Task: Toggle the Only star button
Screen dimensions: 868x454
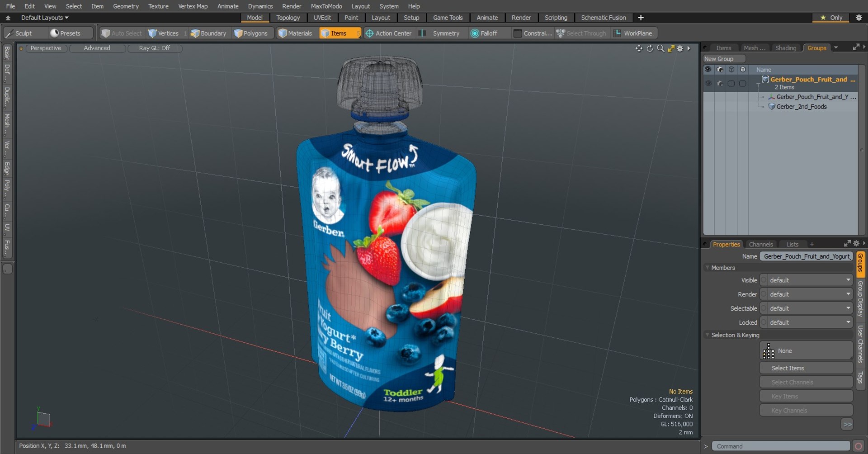Action: pyautogui.click(x=831, y=18)
